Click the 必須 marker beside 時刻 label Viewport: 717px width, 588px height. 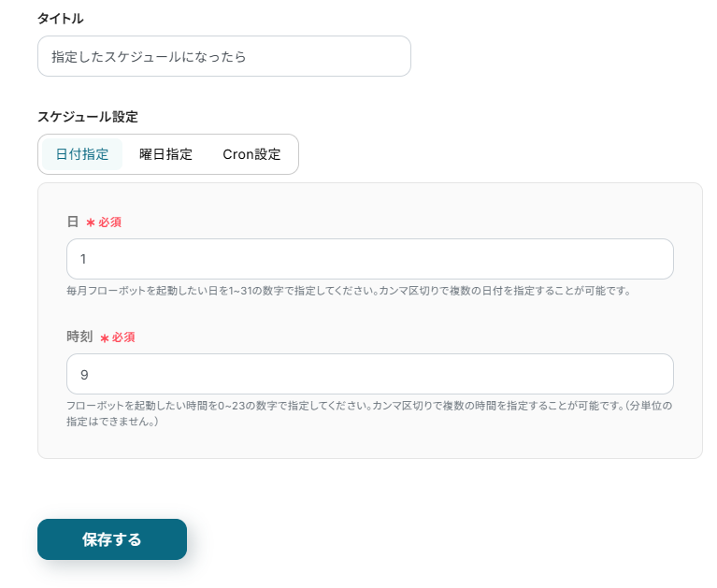click(x=118, y=337)
